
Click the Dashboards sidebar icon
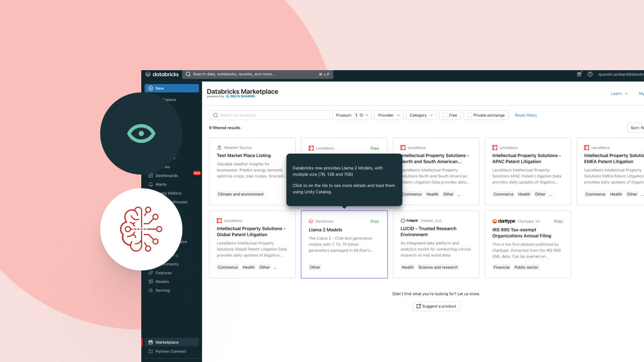coord(151,175)
